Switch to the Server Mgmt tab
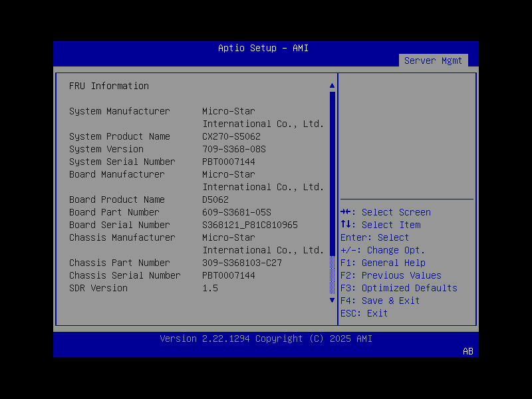 click(x=434, y=60)
